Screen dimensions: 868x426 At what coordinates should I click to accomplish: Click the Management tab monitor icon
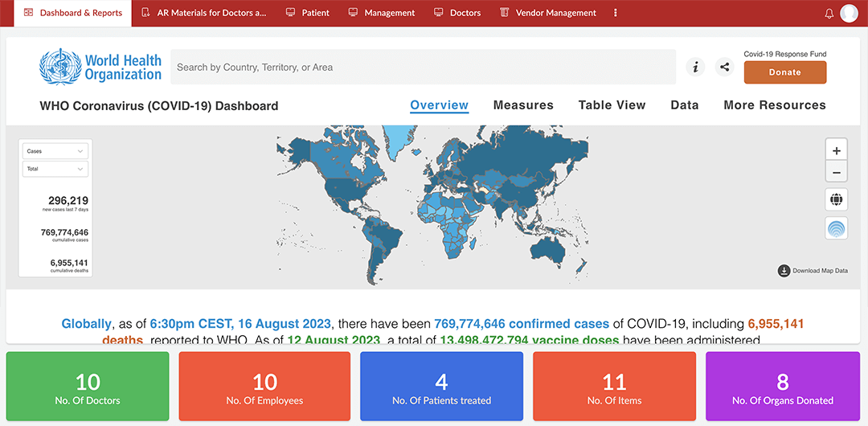point(353,12)
